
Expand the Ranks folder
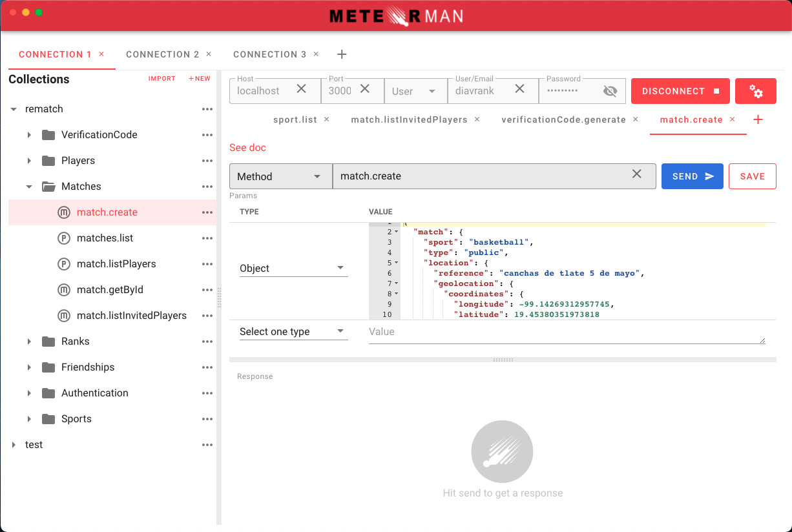[x=29, y=342]
